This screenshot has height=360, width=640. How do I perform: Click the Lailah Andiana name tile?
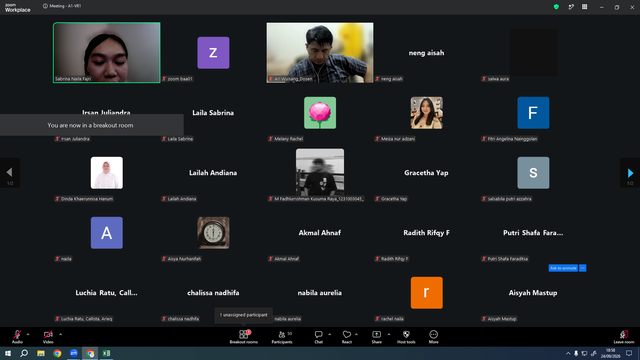[213, 173]
